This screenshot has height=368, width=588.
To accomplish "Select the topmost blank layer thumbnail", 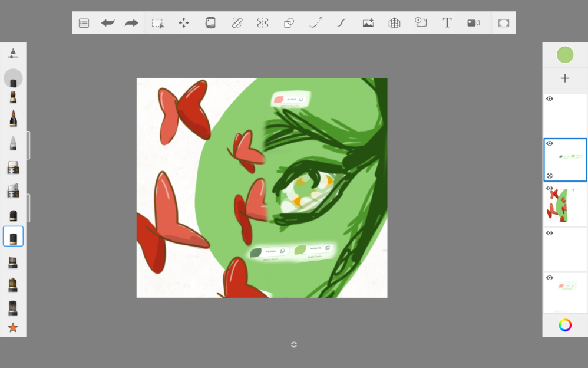I will [565, 115].
